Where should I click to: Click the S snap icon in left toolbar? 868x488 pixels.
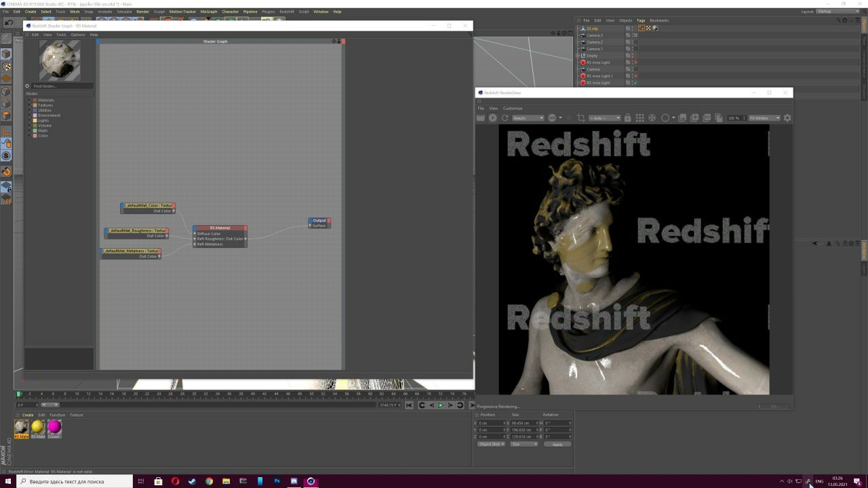coord(6,156)
